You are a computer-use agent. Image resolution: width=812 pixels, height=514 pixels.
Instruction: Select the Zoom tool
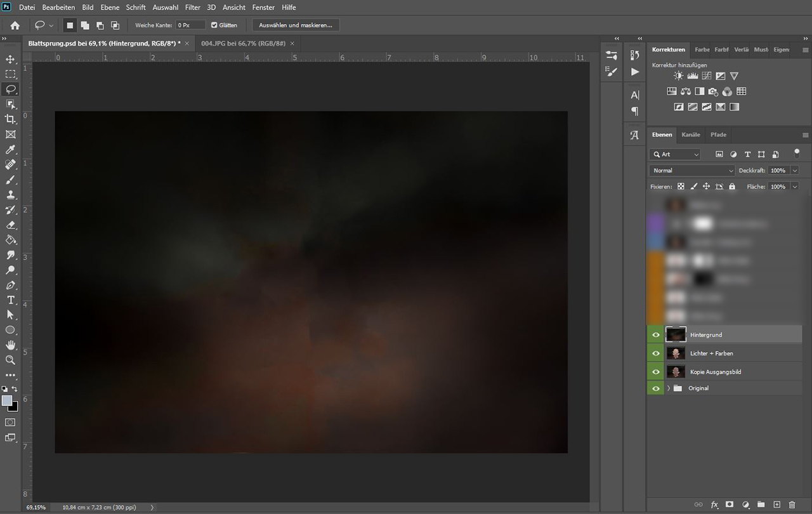(11, 360)
